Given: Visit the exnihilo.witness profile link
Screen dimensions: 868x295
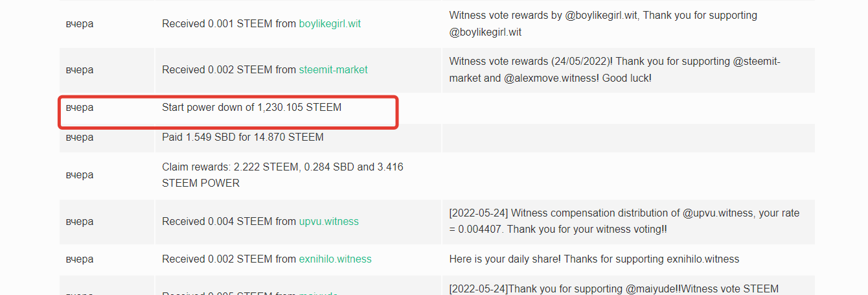Looking at the screenshot, I should (x=335, y=259).
